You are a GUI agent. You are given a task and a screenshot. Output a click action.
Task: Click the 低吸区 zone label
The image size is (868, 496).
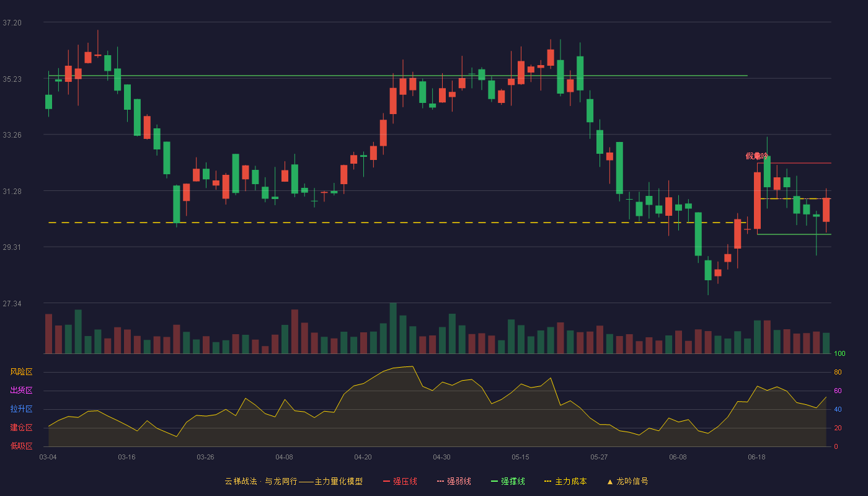(x=21, y=446)
